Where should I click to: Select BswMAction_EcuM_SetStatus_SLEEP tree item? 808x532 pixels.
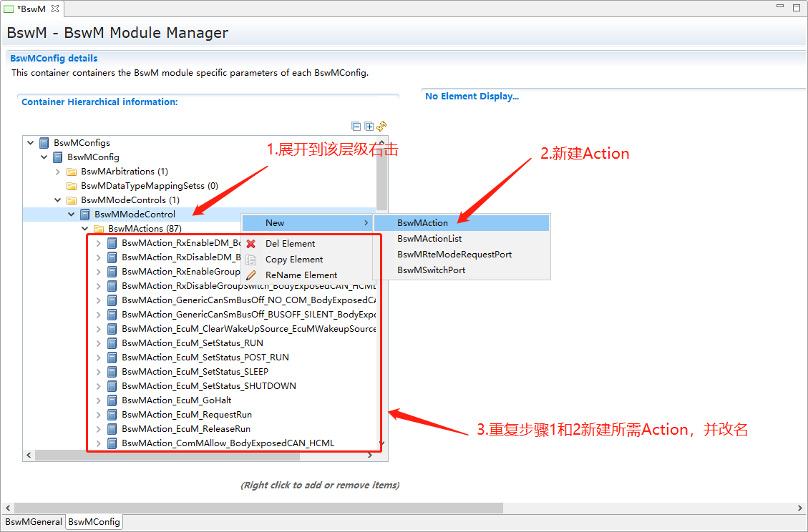195,372
